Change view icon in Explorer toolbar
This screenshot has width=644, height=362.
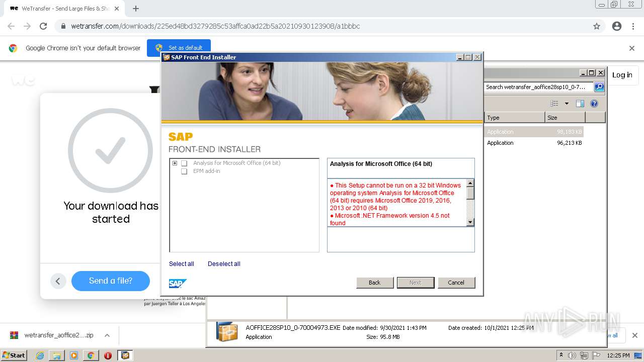[554, 104]
